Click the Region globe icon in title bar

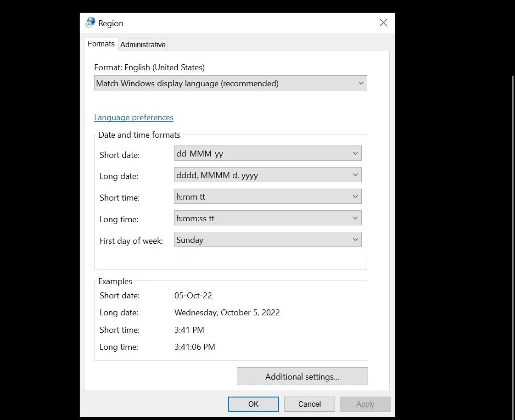90,22
